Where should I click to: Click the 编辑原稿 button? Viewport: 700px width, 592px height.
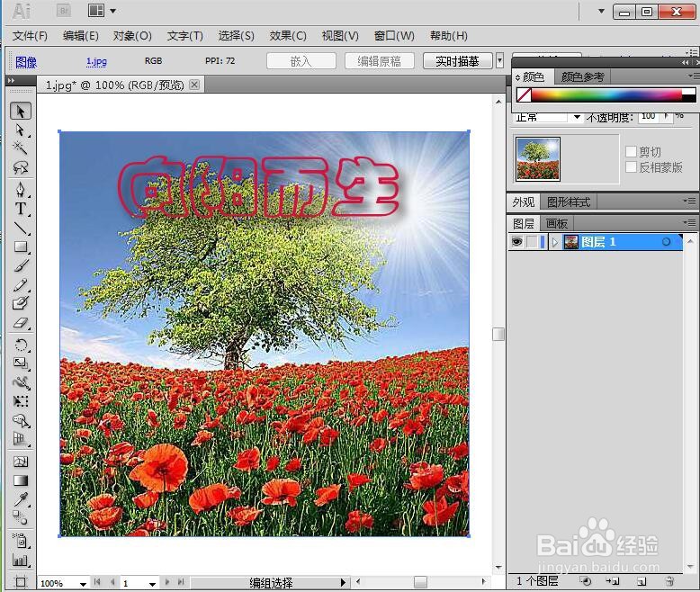(x=380, y=60)
